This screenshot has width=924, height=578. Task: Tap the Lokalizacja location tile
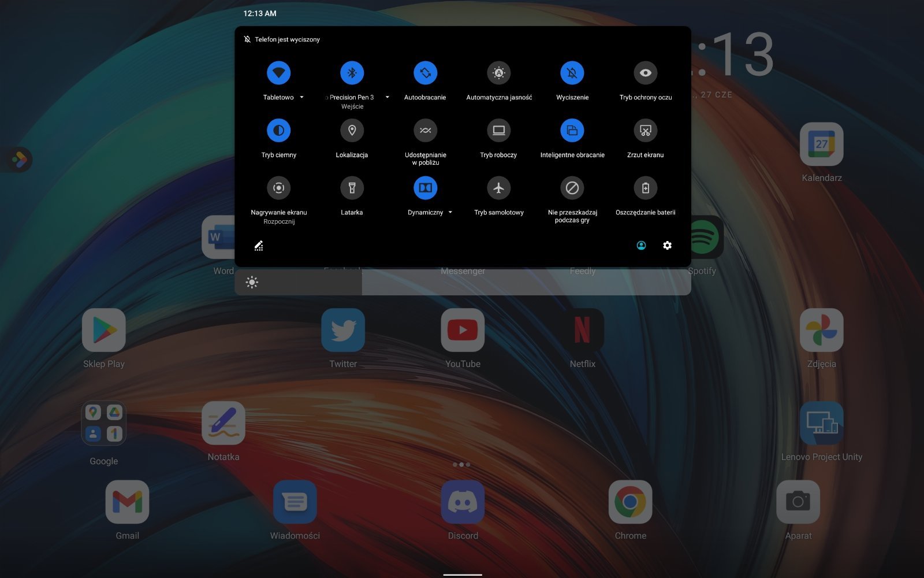pos(352,131)
